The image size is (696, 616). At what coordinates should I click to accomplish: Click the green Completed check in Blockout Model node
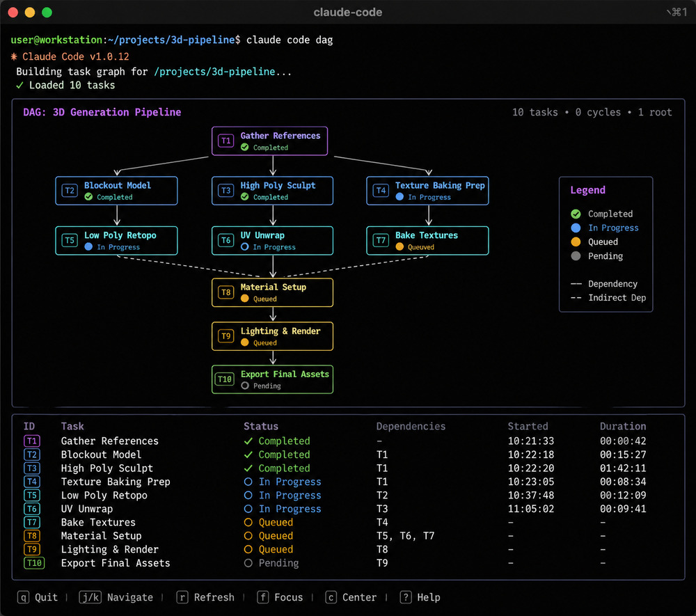pos(89,196)
